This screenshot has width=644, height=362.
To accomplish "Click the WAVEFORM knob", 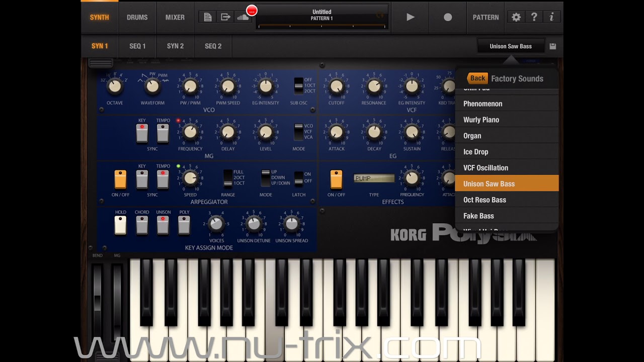I will tap(152, 86).
